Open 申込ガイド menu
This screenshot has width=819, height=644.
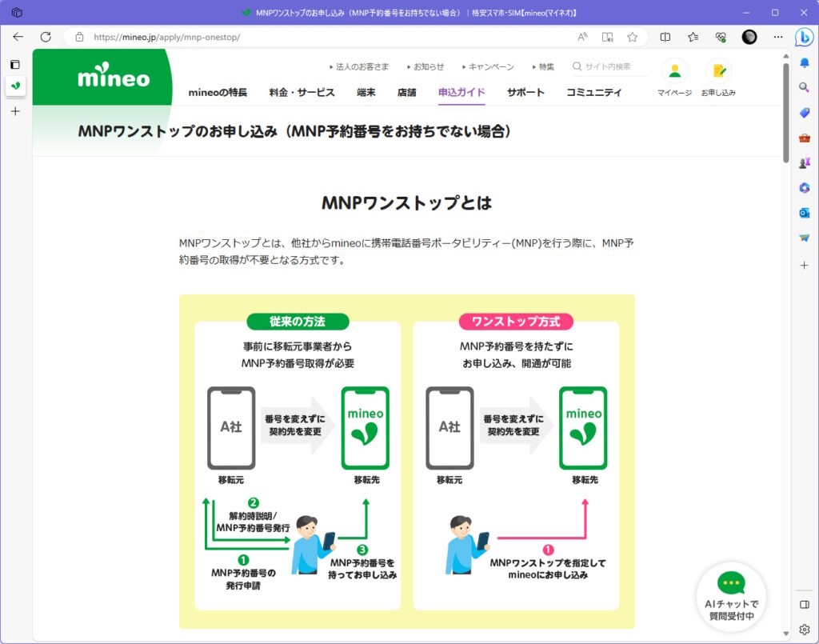point(461,93)
